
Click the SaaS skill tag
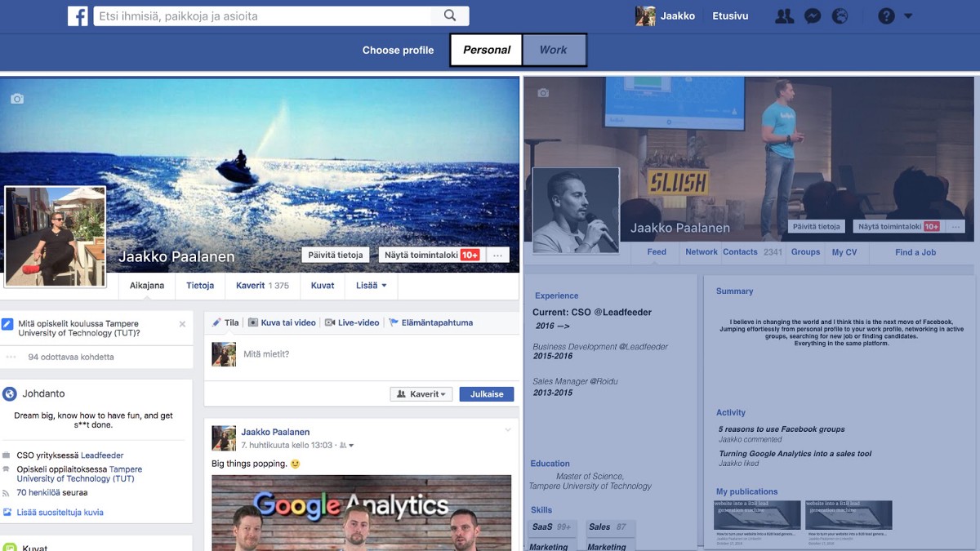[553, 527]
